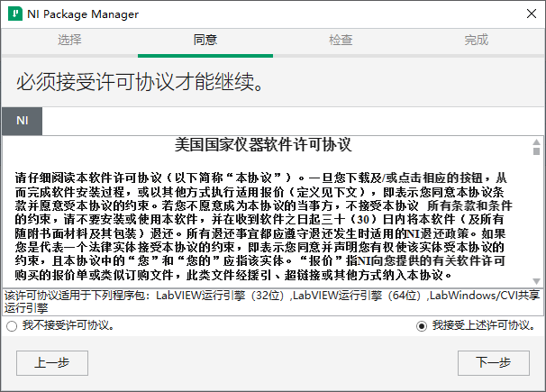This screenshot has height=392, width=546.
Task: Click the 美国国家仪器软件许可协议 heading
Action: pyautogui.click(x=261, y=145)
